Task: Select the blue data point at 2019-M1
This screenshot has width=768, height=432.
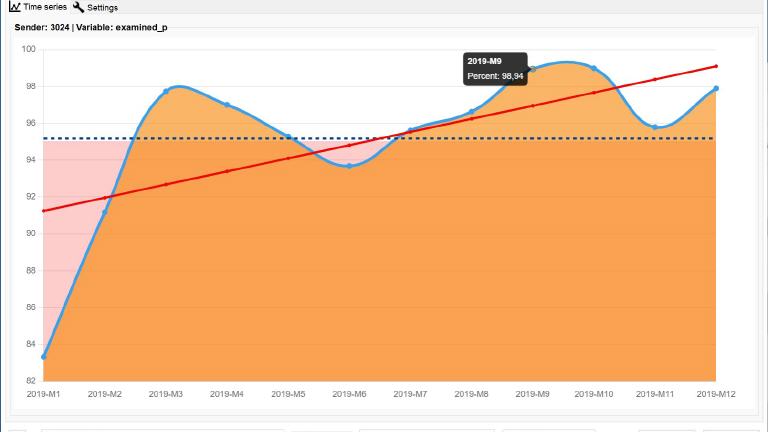Action: tap(43, 357)
